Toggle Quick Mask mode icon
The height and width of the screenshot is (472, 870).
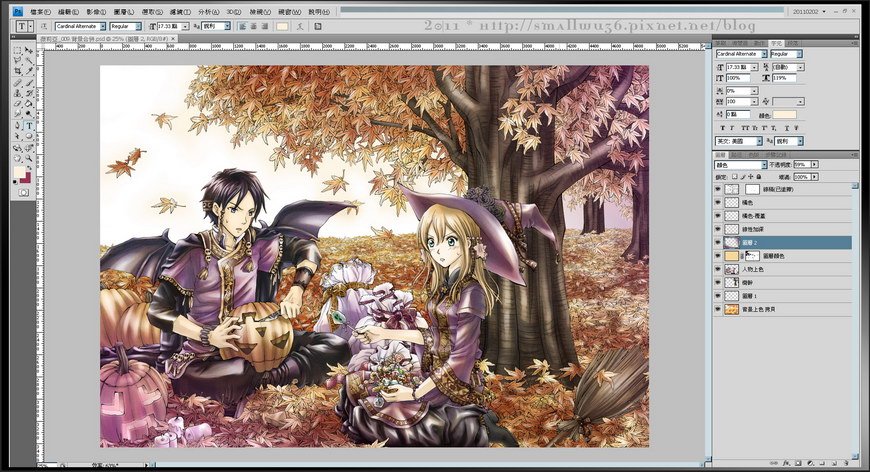pos(23,192)
